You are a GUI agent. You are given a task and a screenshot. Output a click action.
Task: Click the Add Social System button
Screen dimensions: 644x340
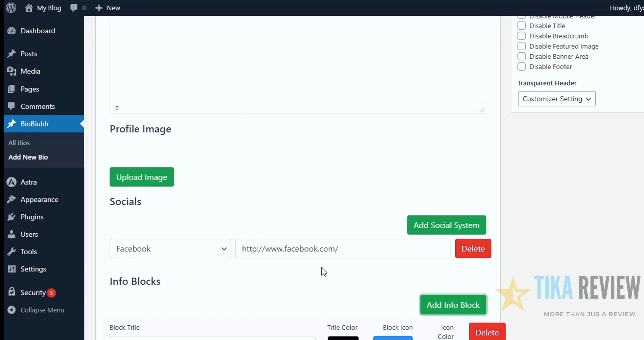[446, 225]
